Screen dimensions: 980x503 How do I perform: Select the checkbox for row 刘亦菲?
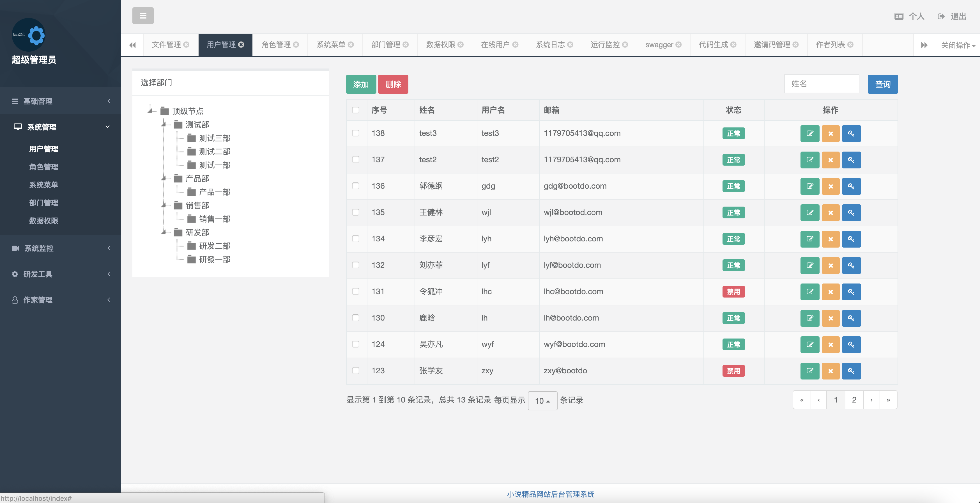355,265
